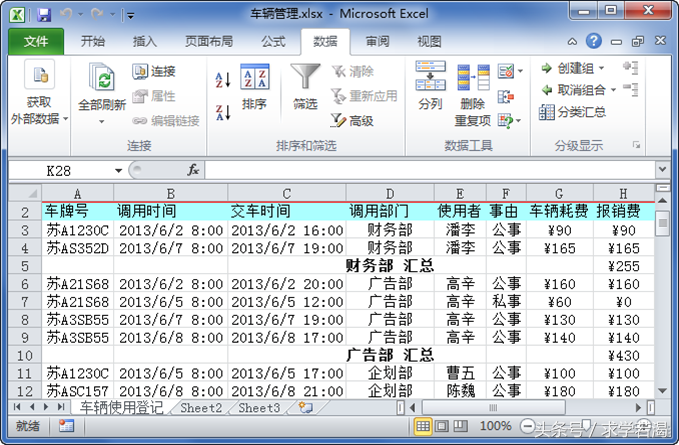Click the data validation icon
Screen dimensions: 679x445
506,71
